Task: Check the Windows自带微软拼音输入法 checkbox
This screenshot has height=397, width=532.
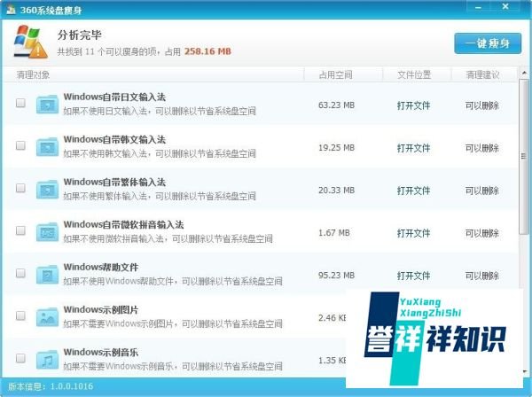Action: point(20,230)
